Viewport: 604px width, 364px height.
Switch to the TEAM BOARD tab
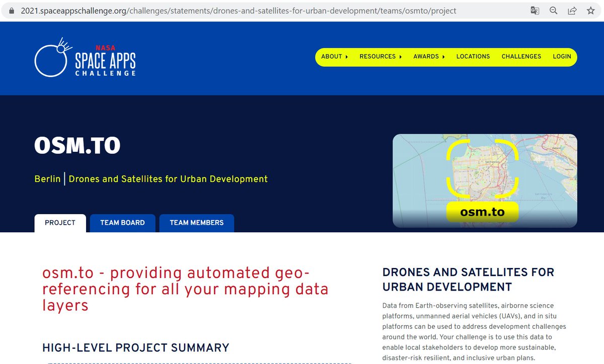[x=122, y=223]
